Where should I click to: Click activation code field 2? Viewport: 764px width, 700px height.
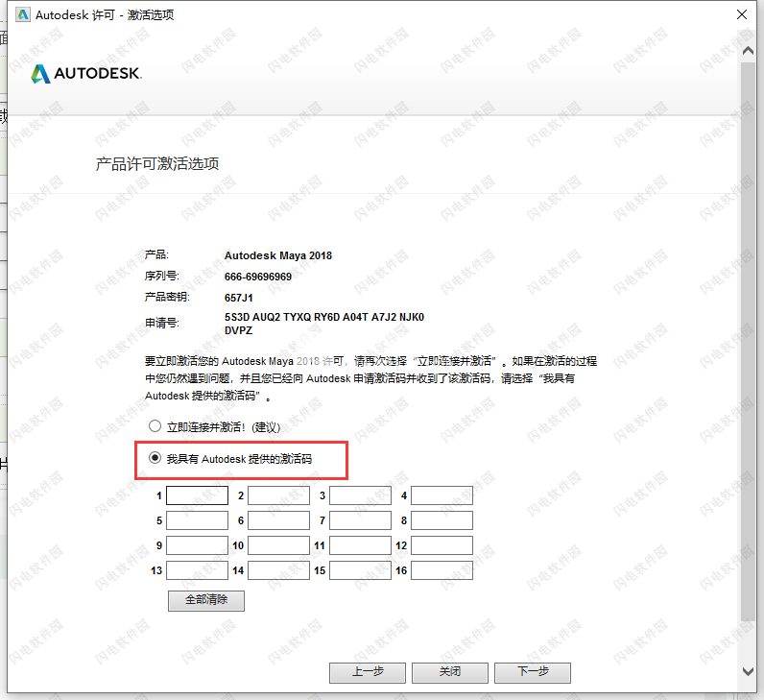pos(278,495)
